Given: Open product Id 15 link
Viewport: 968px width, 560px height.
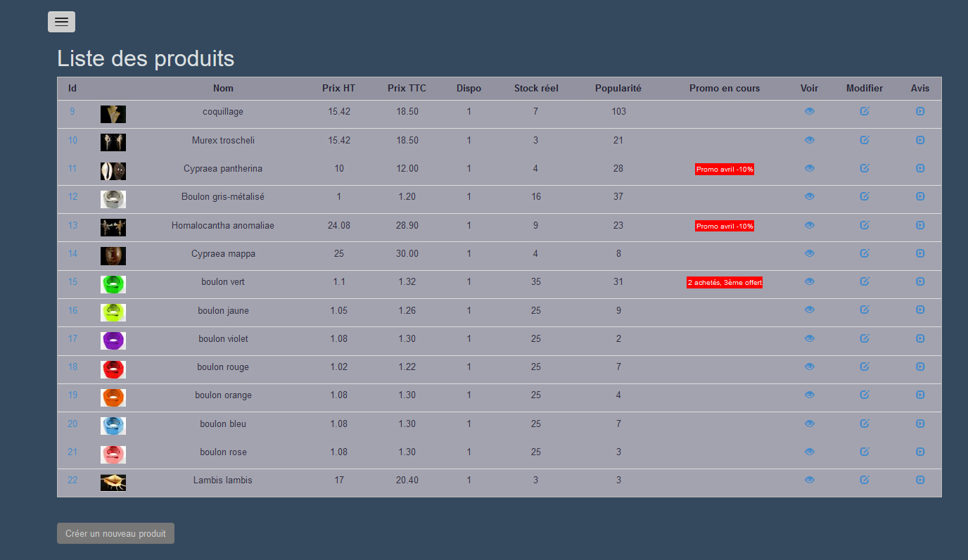Looking at the screenshot, I should tap(72, 281).
